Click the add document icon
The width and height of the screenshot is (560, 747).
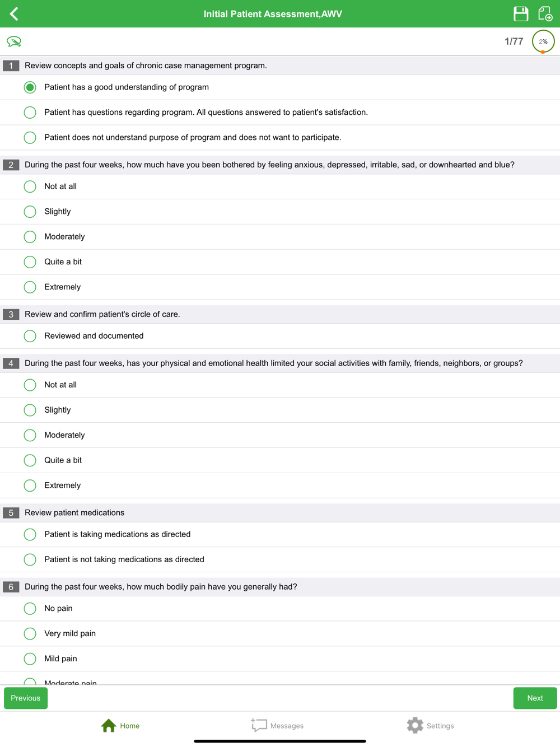[x=545, y=14]
